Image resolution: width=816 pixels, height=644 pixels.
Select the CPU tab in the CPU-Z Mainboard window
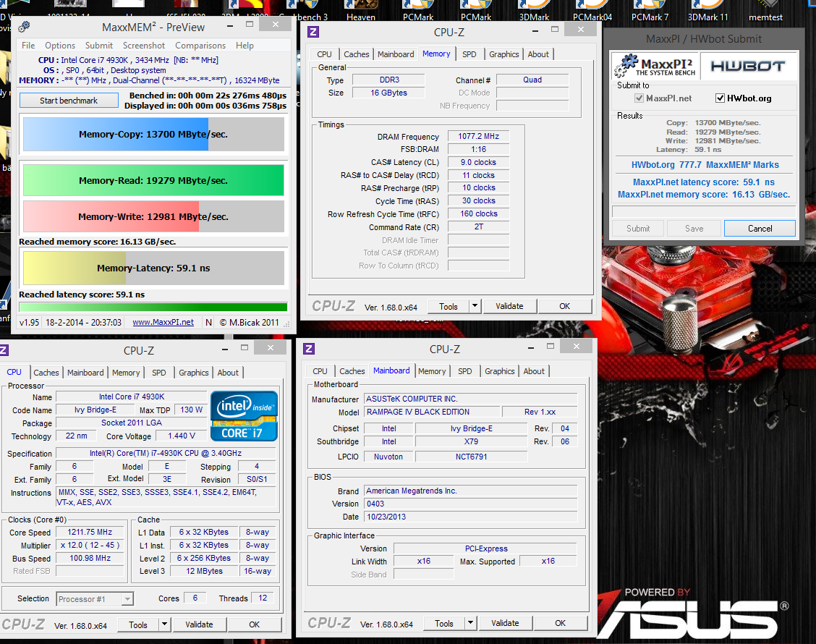click(x=320, y=371)
